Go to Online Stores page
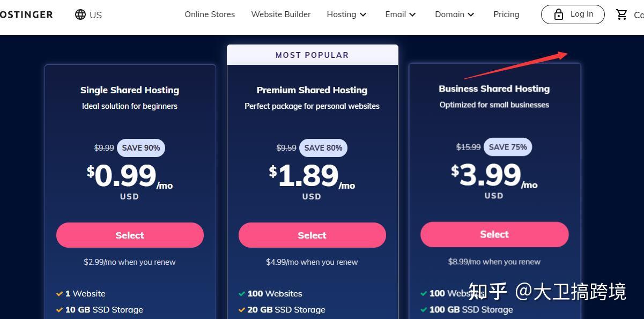The width and height of the screenshot is (644, 319). [x=210, y=14]
